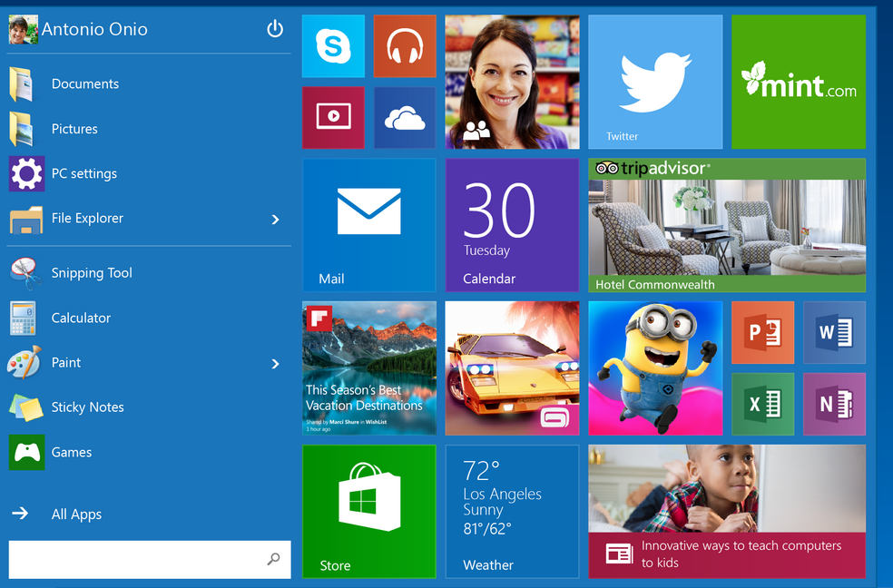The height and width of the screenshot is (588, 893).
Task: Click the Pictures label
Action: click(74, 129)
